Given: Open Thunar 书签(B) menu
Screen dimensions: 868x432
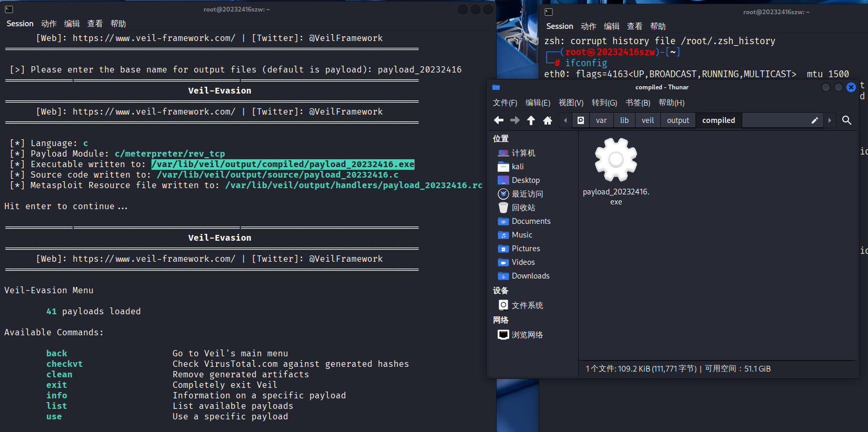Looking at the screenshot, I should [x=638, y=102].
